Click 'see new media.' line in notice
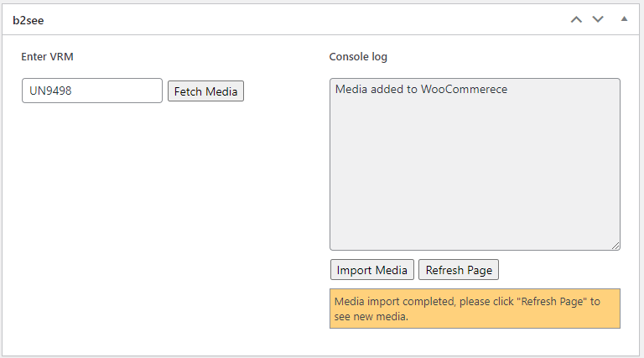The height and width of the screenshot is (358, 644). coord(371,317)
